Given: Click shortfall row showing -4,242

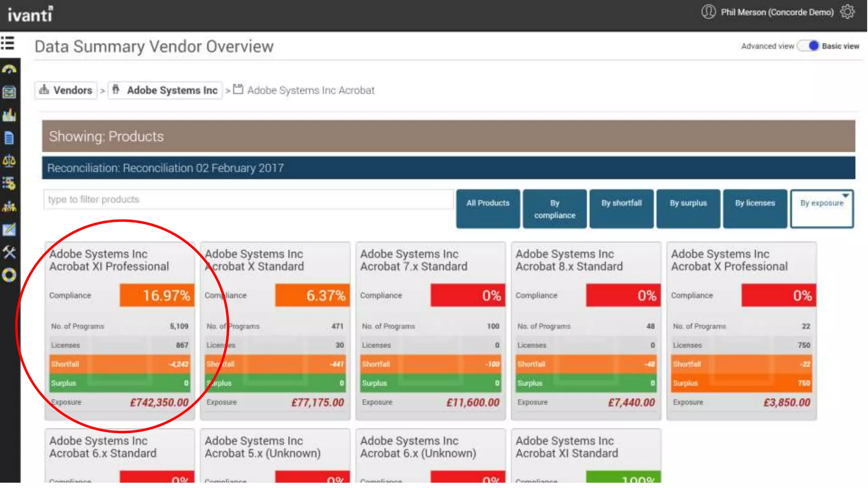Looking at the screenshot, I should [x=120, y=364].
